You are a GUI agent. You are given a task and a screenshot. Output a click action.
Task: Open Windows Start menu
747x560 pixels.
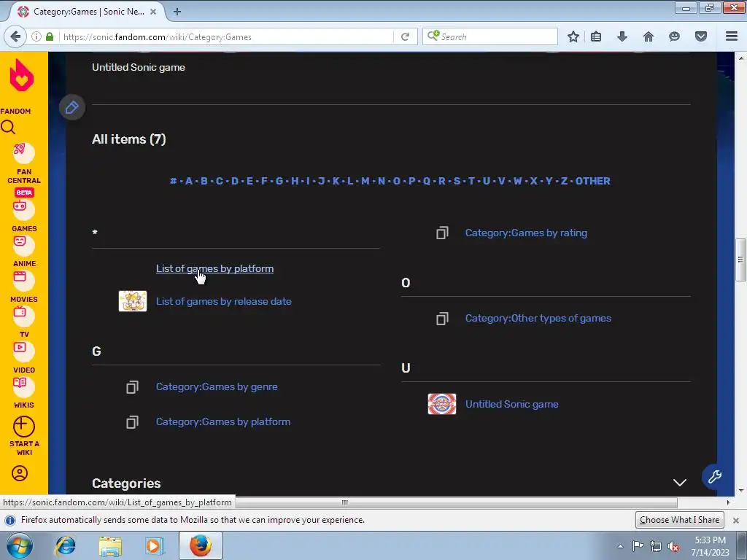click(x=20, y=545)
